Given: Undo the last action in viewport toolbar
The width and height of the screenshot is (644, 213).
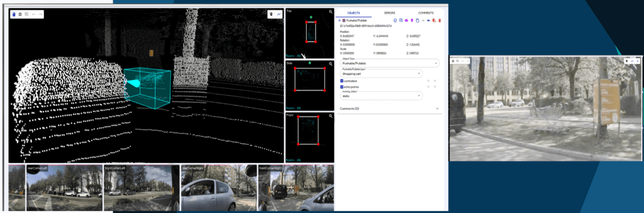Looking at the screenshot, I should click(x=34, y=15).
